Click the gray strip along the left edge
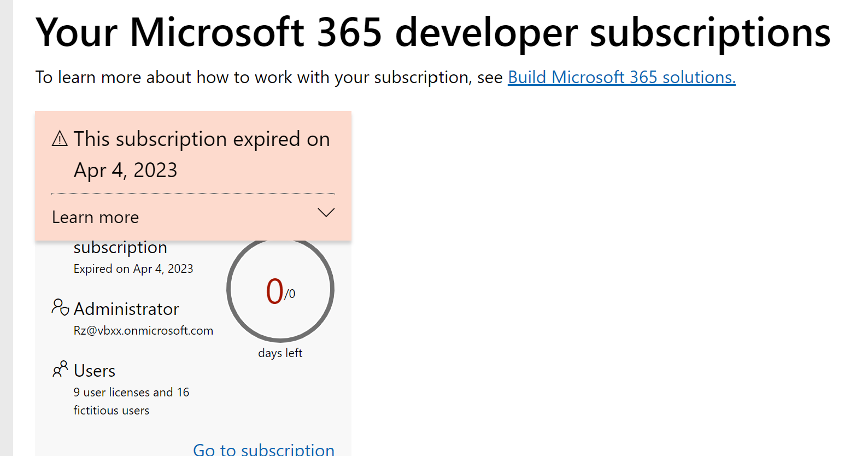 click(x=6, y=228)
